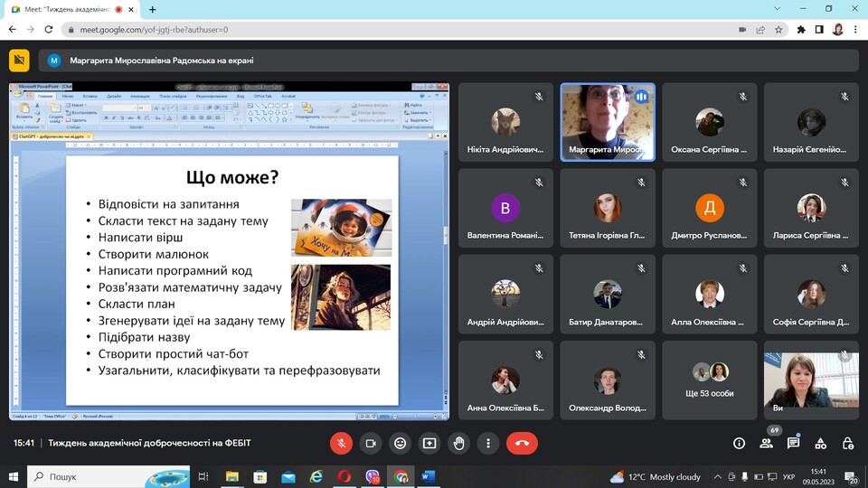Show the participants list with 69 people

766,443
